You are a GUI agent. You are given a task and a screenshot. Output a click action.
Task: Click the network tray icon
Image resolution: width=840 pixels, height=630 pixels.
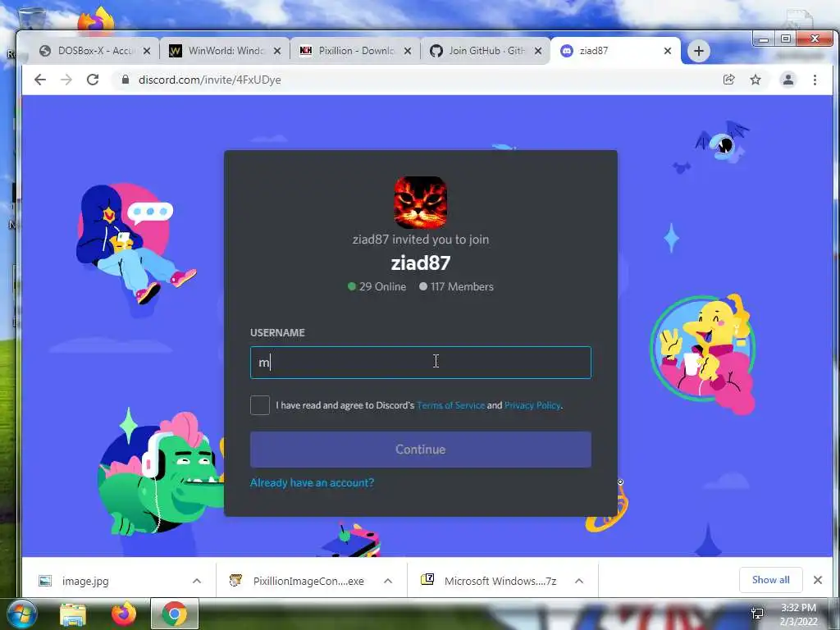pos(757,613)
